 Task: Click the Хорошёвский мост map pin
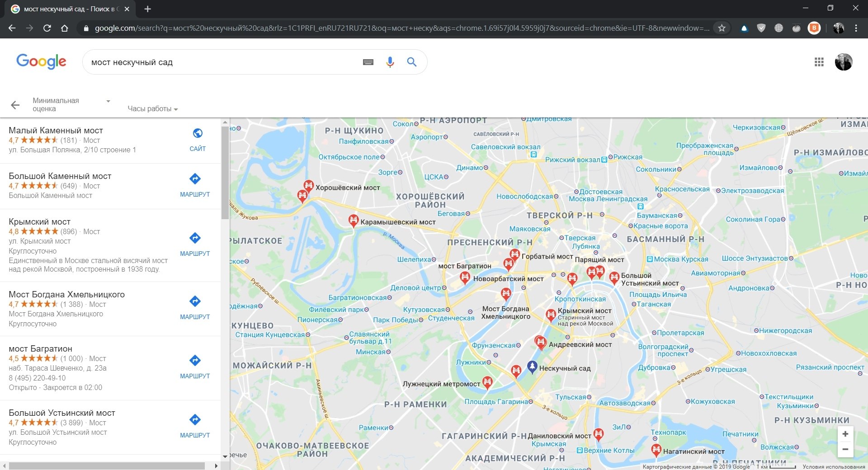click(x=308, y=186)
